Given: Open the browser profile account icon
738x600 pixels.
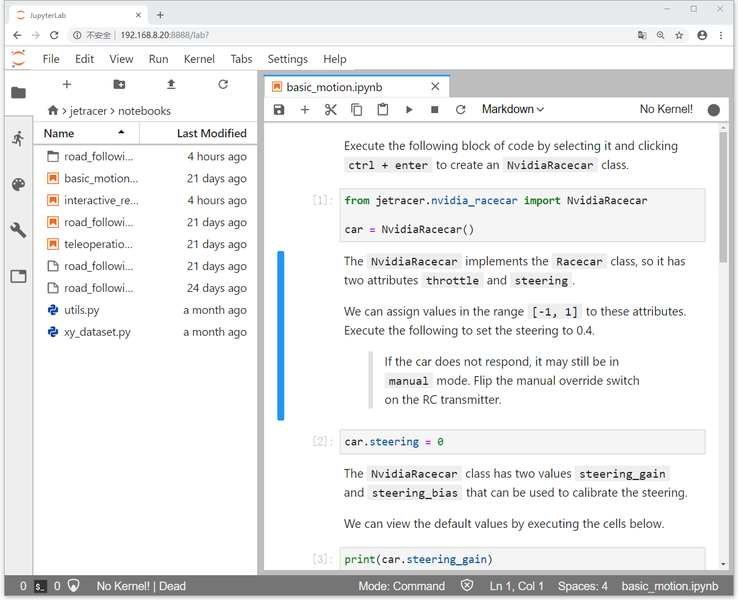Looking at the screenshot, I should (702, 35).
